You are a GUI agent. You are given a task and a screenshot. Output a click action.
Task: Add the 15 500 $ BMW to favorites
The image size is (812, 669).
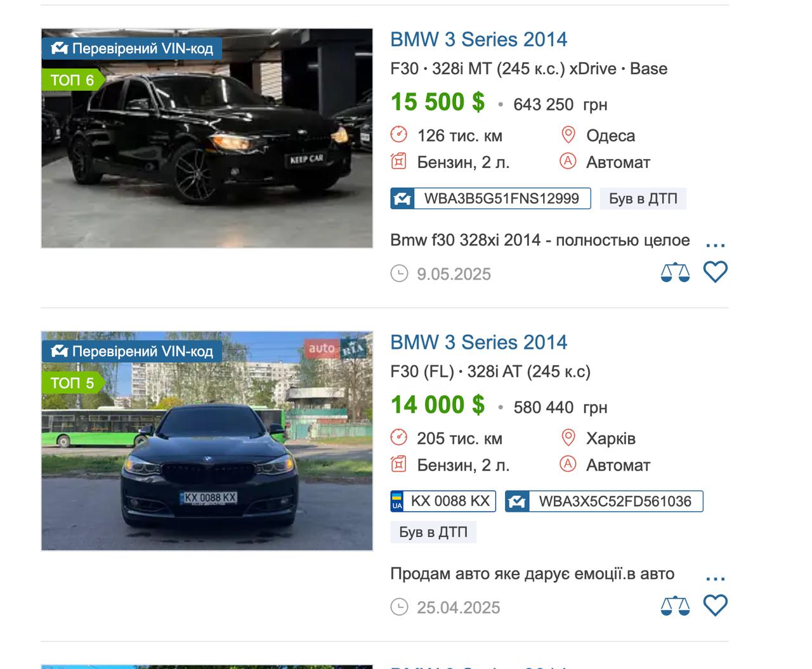click(x=715, y=272)
